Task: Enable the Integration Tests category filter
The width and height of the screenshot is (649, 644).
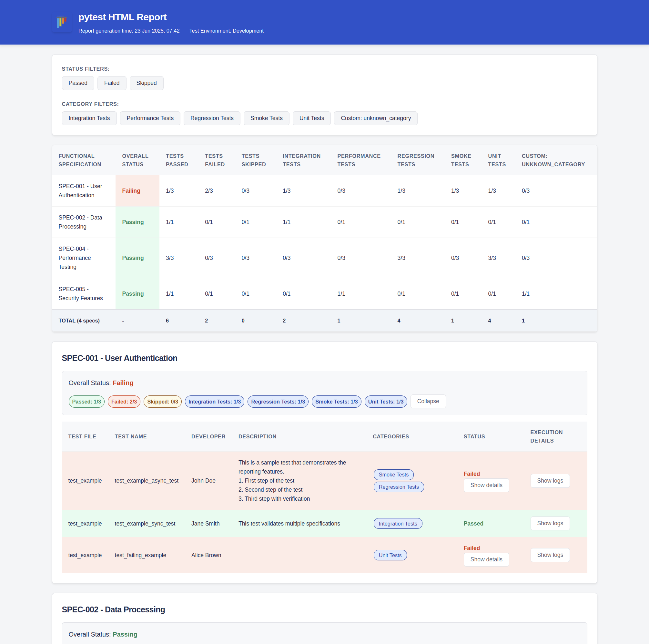Action: click(x=89, y=118)
